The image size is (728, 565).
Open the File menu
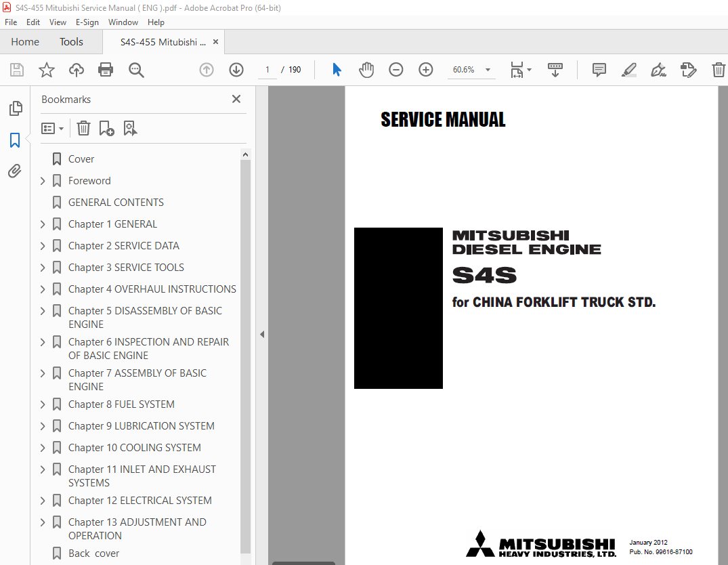(11, 22)
